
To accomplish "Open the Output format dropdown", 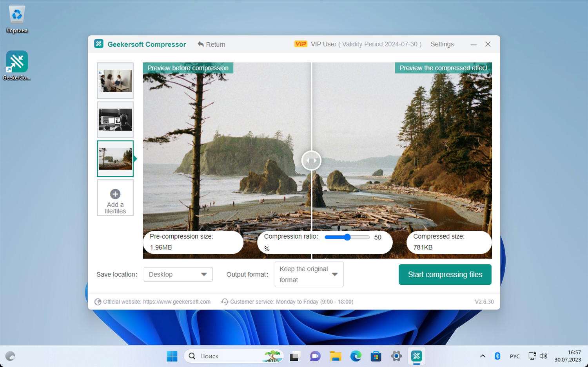I will tap(309, 274).
